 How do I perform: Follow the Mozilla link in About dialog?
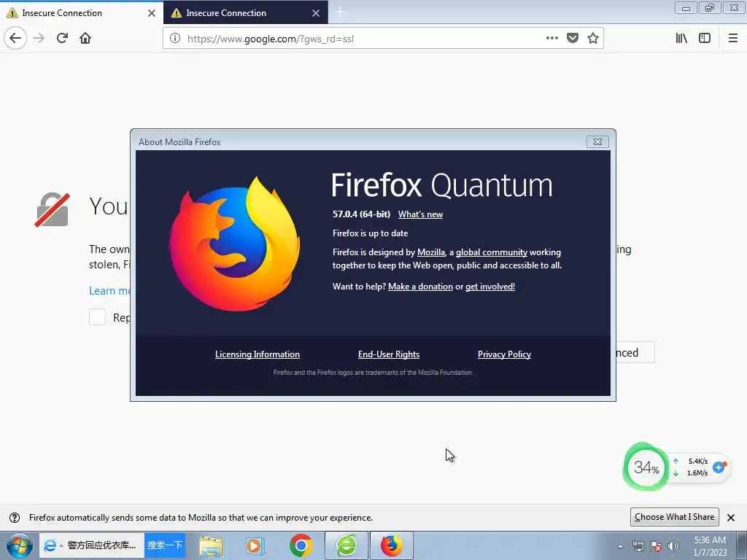(431, 252)
